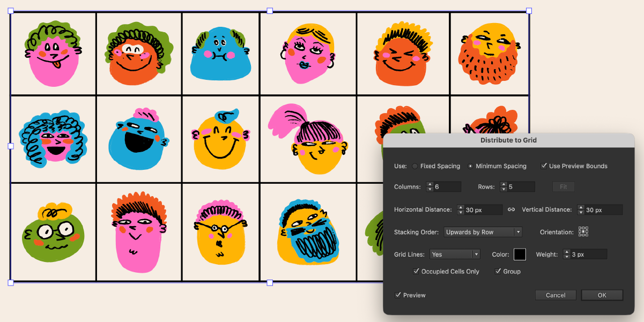
Task: Cancel the Distribute to Grid dialog
Action: (x=556, y=295)
